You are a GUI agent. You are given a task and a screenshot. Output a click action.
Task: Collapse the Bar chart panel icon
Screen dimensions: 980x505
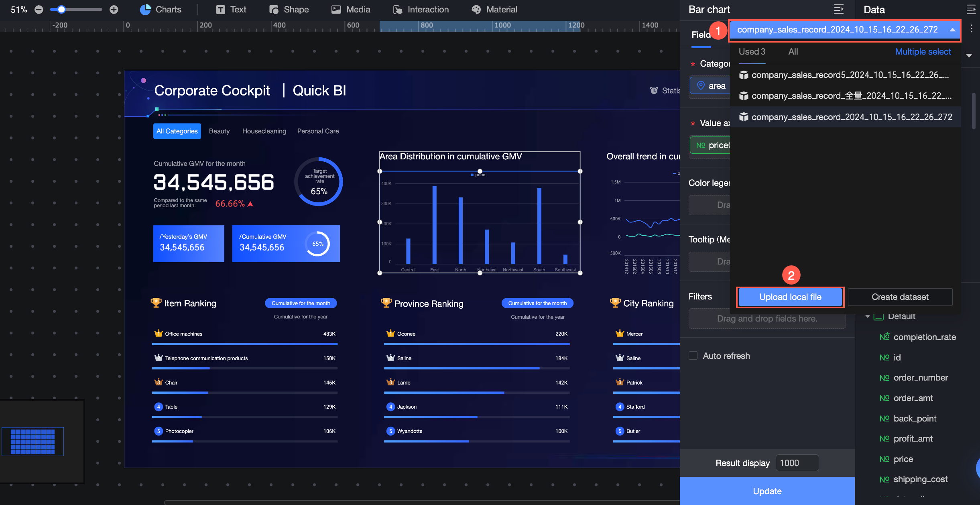pyautogui.click(x=838, y=9)
